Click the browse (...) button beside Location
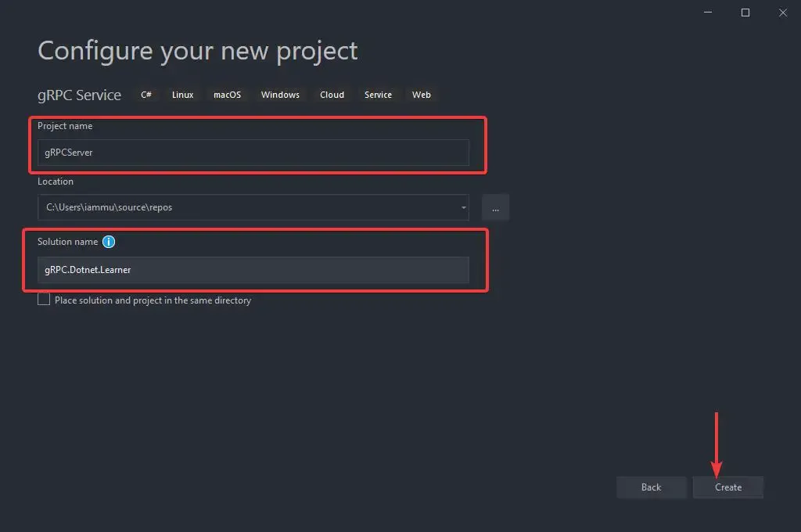Image resolution: width=801 pixels, height=532 pixels. (494, 207)
